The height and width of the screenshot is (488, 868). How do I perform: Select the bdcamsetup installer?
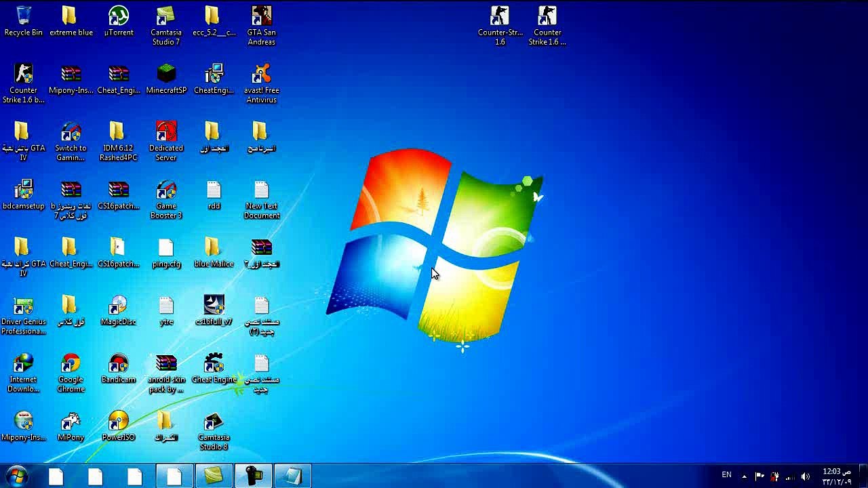coord(24,195)
